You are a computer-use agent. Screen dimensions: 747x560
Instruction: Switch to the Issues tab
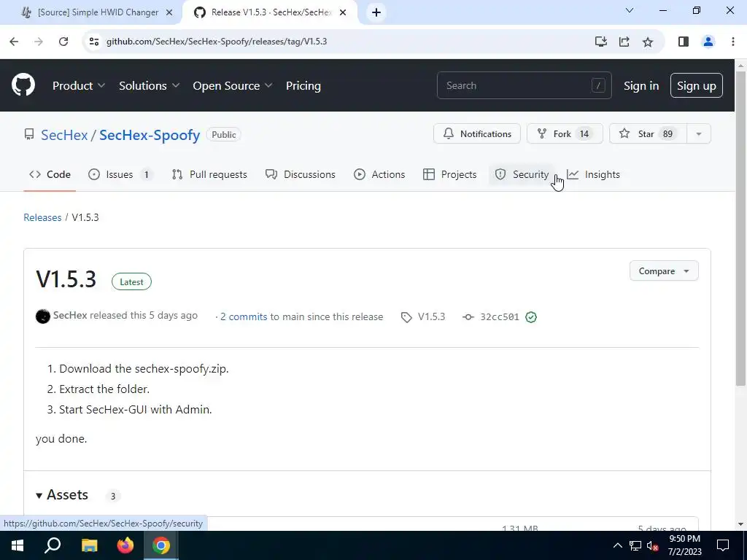120,174
